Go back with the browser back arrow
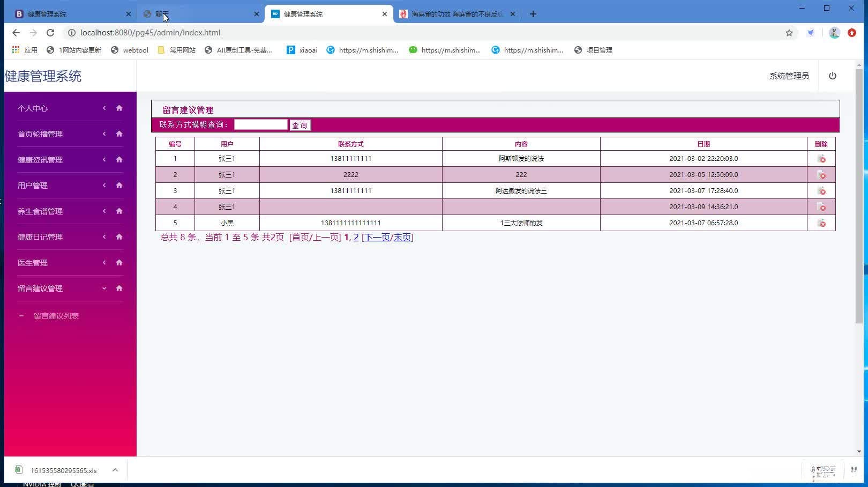This screenshot has width=868, height=487. (x=16, y=33)
